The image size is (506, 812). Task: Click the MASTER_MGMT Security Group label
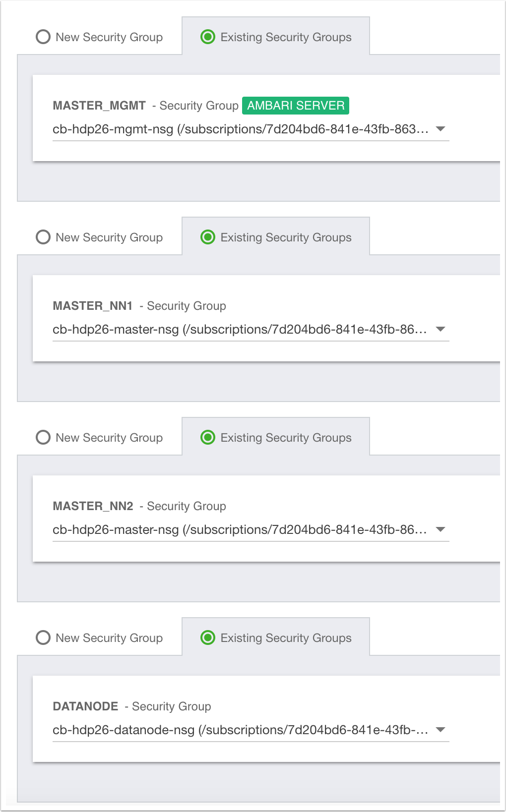pos(98,105)
